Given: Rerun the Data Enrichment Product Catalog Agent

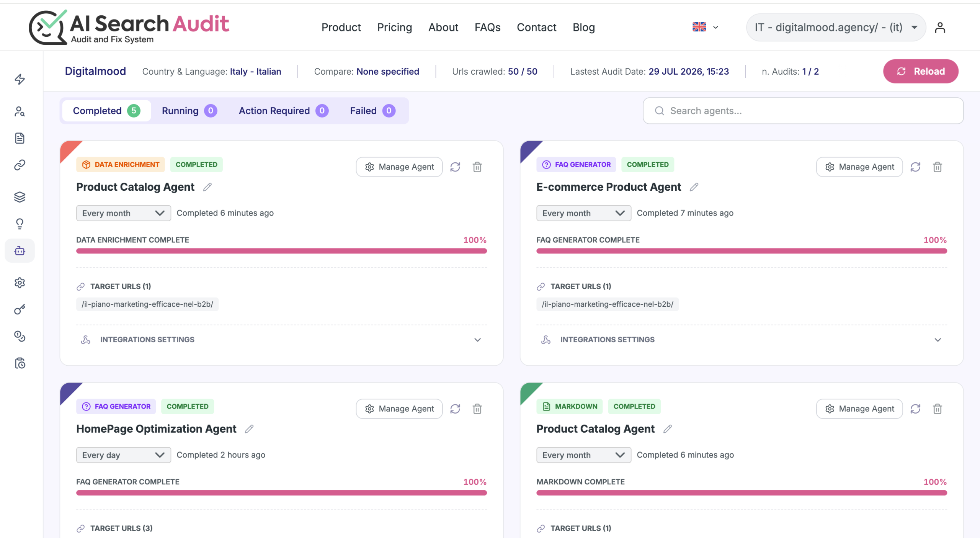Looking at the screenshot, I should [455, 167].
